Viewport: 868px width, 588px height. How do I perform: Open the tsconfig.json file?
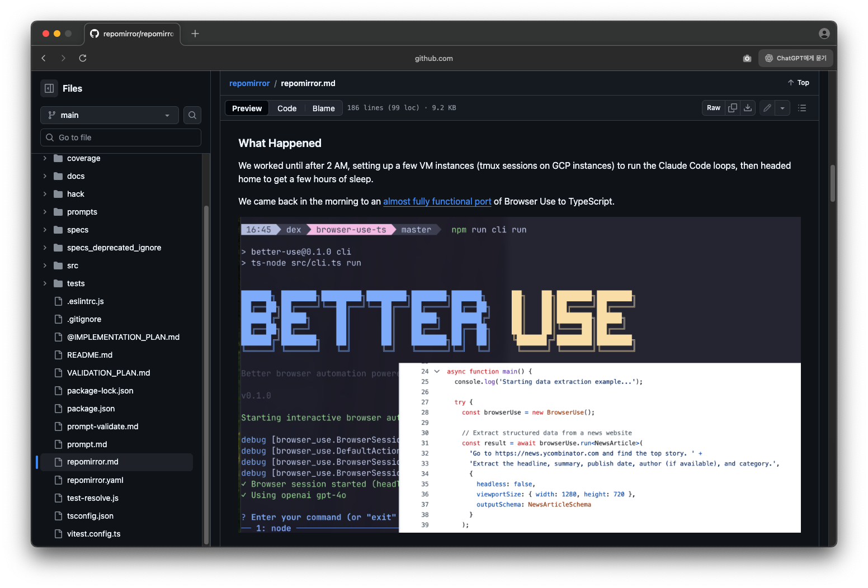click(x=90, y=516)
